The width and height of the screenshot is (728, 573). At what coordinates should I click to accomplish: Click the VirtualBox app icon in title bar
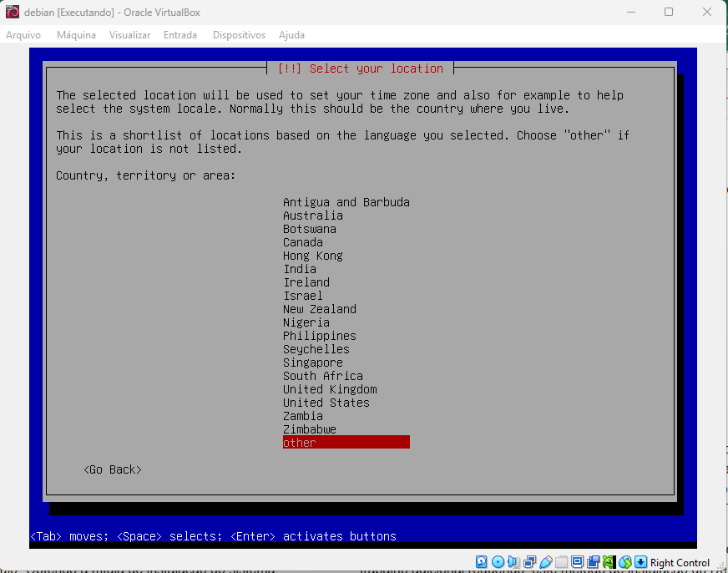point(13,12)
